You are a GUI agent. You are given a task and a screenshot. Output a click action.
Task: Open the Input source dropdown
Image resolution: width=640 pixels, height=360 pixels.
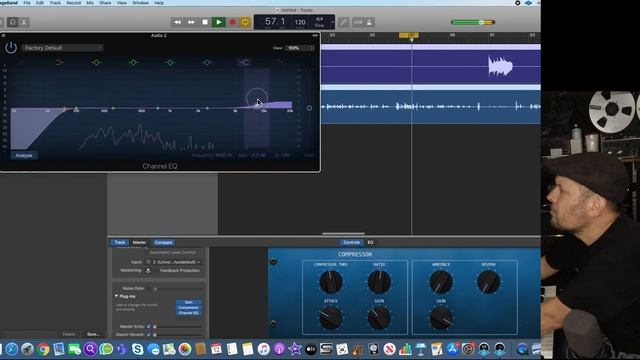coord(176,262)
